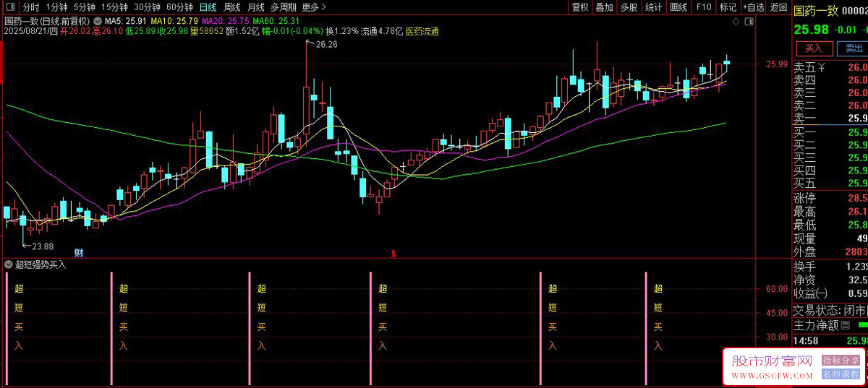The width and height of the screenshot is (868, 388).
Task: Select the 日线 daily tab
Action: 208,7
